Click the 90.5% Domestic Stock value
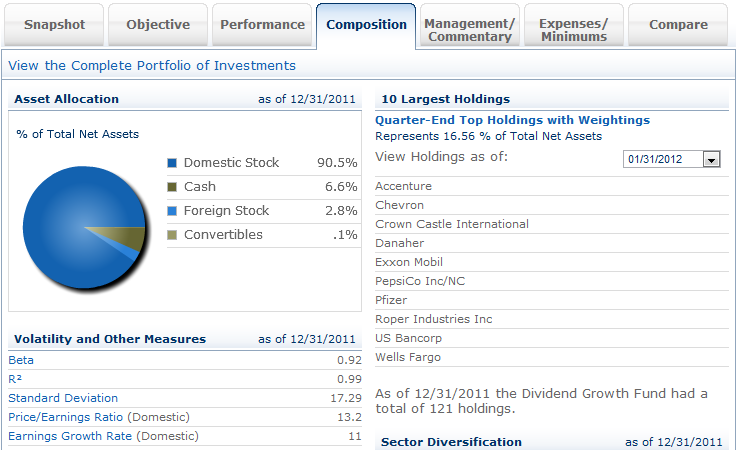738x450 pixels. pos(337,163)
